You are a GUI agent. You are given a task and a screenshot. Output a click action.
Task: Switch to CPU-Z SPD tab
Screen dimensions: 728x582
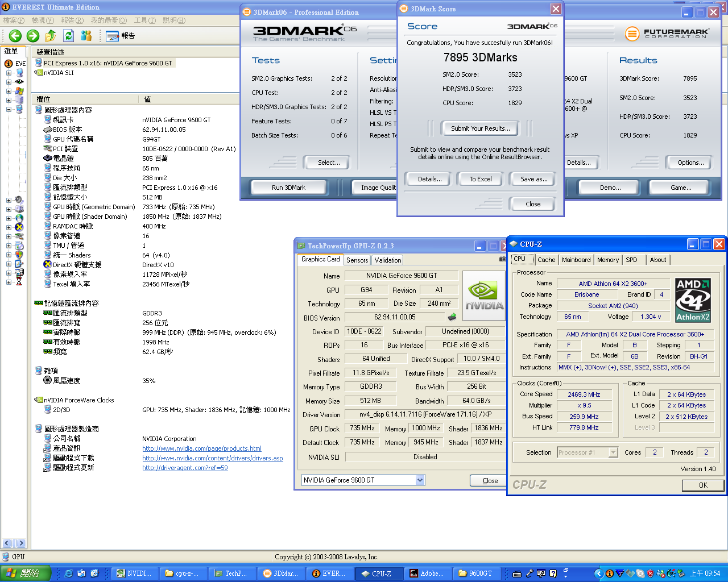[631, 260]
